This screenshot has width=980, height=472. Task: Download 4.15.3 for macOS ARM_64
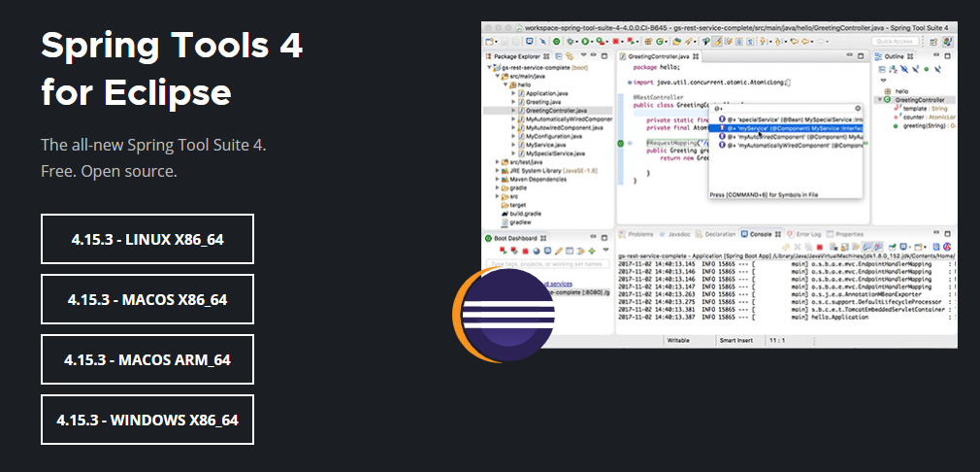coord(147,359)
